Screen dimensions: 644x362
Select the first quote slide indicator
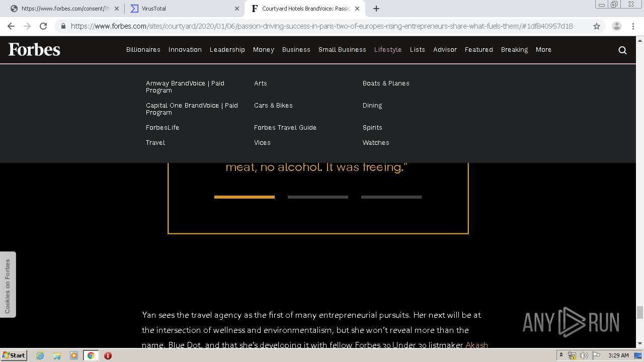(x=245, y=197)
